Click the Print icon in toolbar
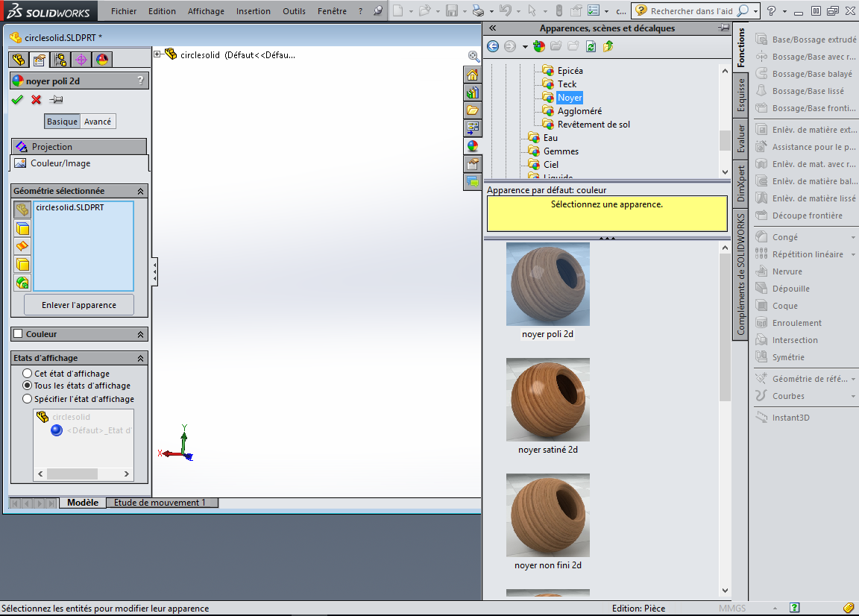 478,11
